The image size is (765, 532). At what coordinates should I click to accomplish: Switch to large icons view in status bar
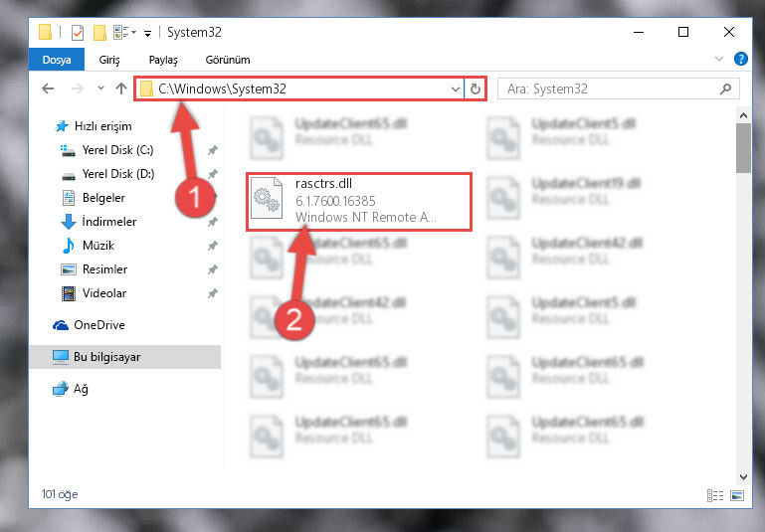pyautogui.click(x=737, y=495)
